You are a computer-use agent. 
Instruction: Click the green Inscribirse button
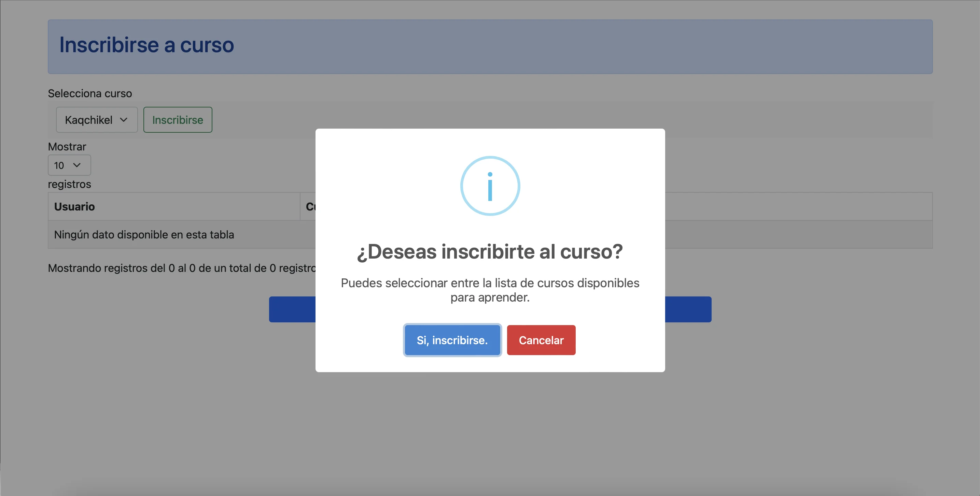pyautogui.click(x=178, y=120)
